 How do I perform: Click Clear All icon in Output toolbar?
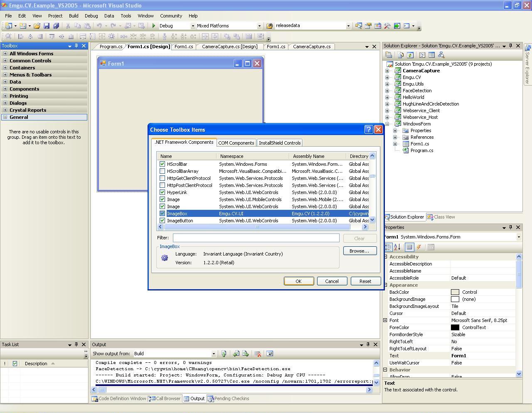point(258,354)
